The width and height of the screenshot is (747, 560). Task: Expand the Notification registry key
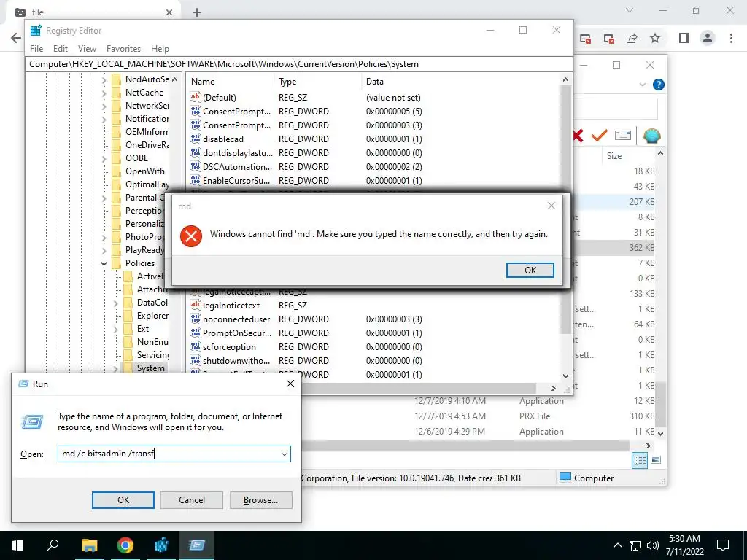[104, 119]
